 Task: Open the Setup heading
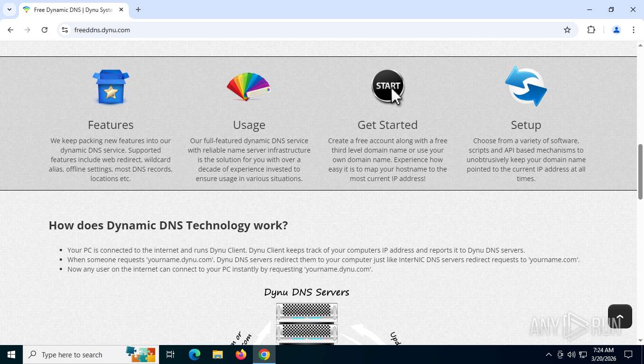point(526,125)
